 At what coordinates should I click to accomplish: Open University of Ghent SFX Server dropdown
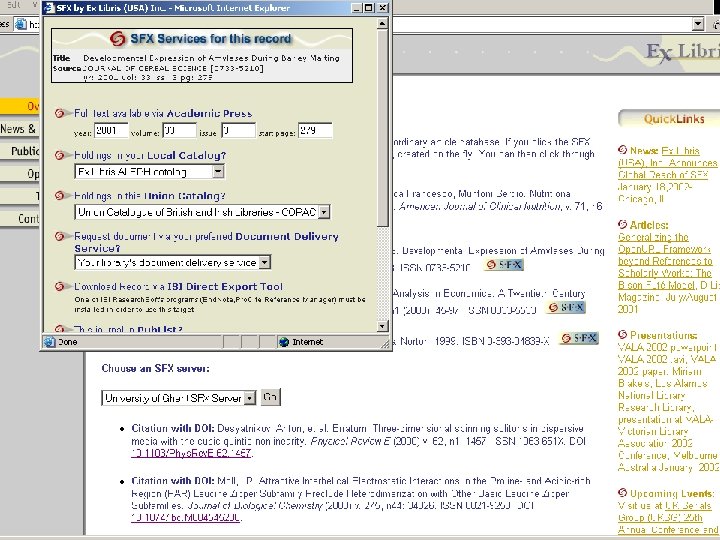249,398
